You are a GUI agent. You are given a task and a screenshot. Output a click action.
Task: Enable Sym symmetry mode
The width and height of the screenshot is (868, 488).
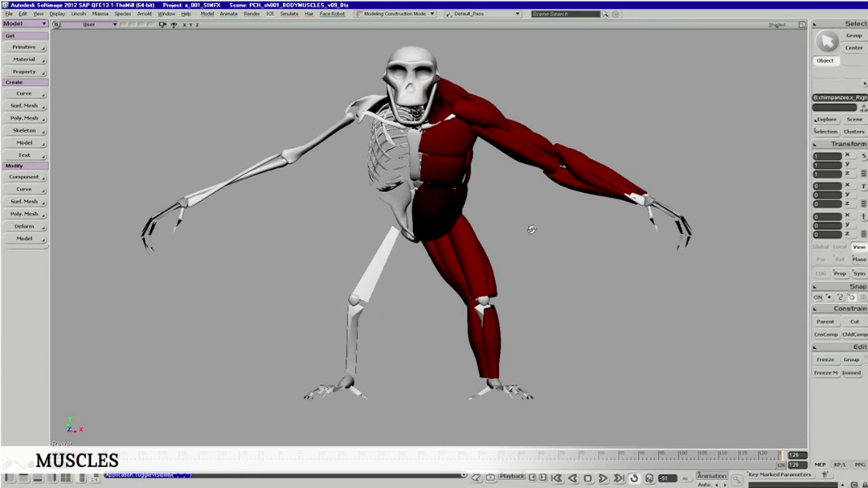[858, 274]
